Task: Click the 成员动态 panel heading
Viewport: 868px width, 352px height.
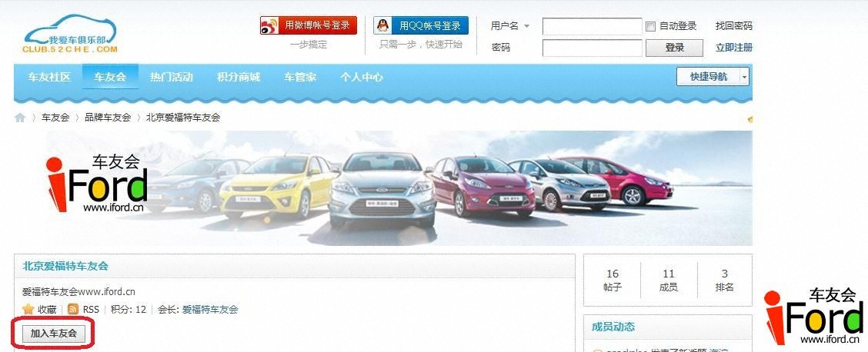Action: (x=613, y=327)
